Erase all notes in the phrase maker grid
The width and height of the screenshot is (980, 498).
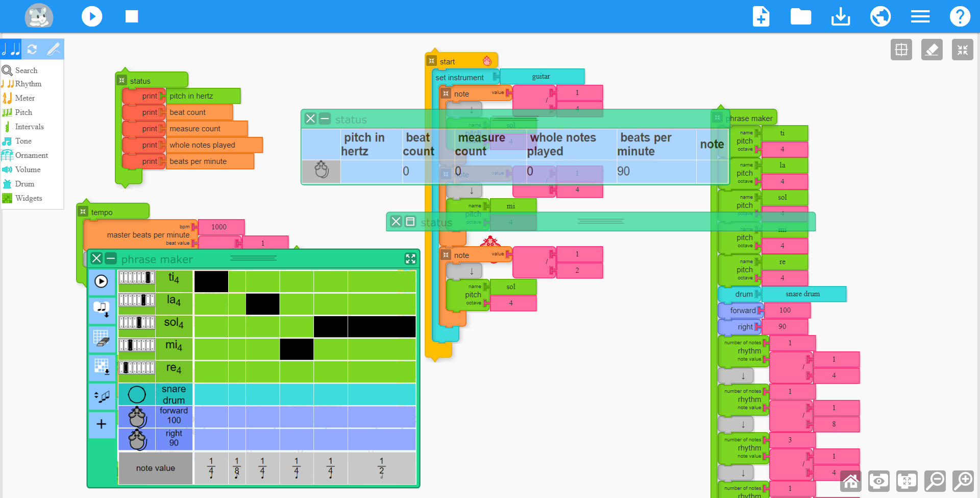(102, 340)
